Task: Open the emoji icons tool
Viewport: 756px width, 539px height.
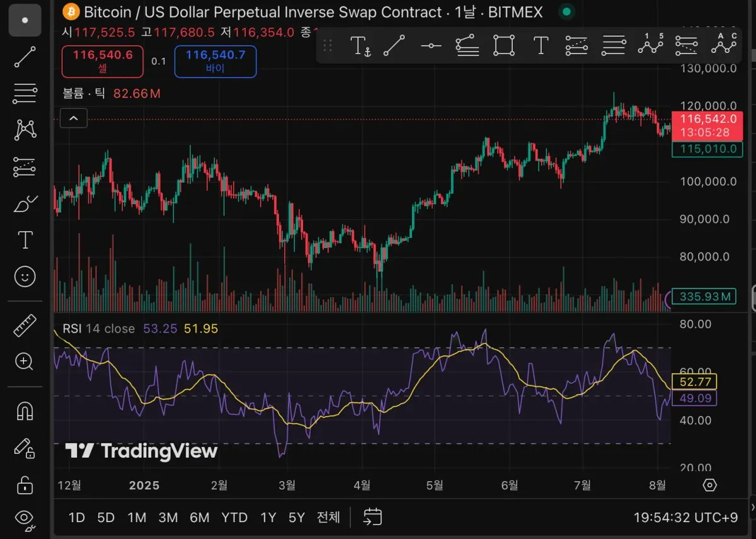Action: pyautogui.click(x=25, y=276)
